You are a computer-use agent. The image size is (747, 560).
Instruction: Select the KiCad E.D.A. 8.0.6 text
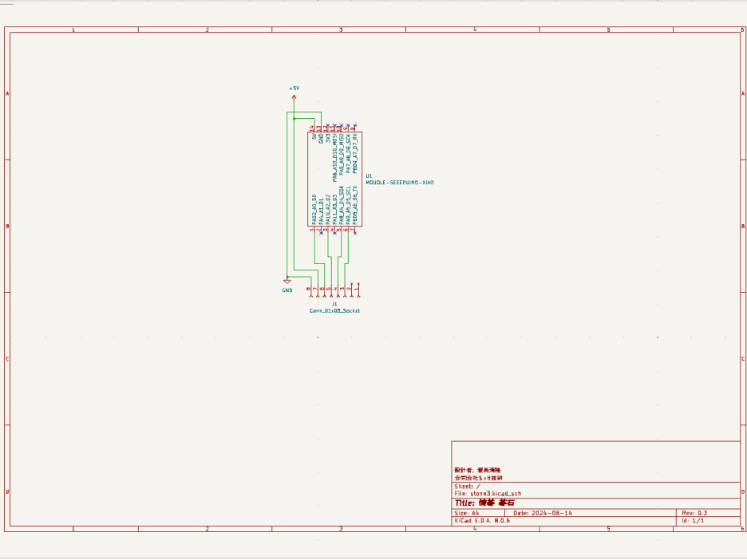click(x=481, y=520)
